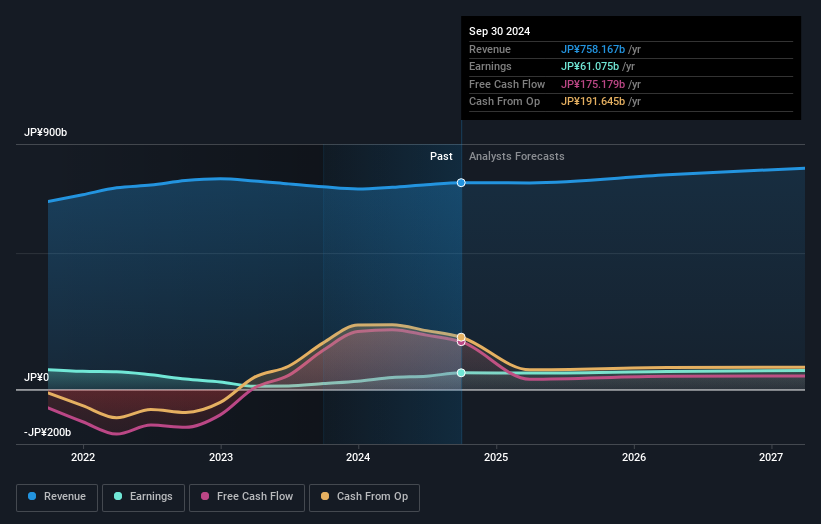Click the Past label
Viewport: 821px width, 524px height.
[x=441, y=157]
